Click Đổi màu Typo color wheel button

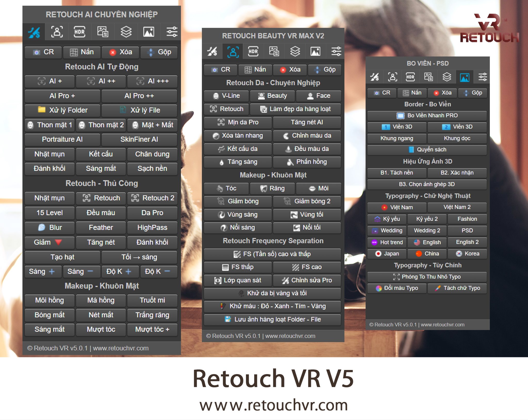tap(397, 288)
